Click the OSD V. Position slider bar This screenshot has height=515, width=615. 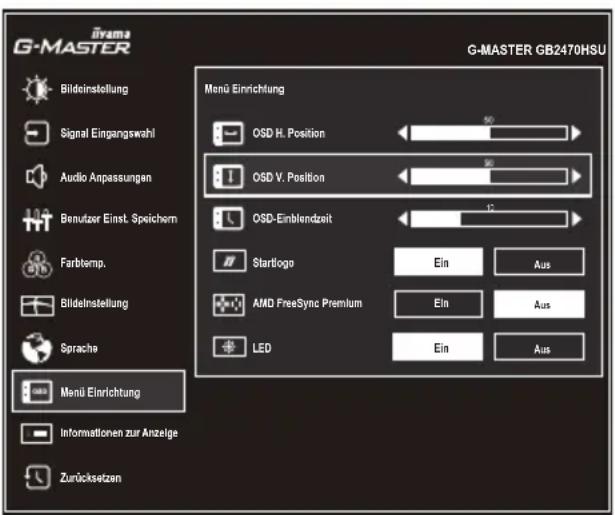(x=489, y=176)
